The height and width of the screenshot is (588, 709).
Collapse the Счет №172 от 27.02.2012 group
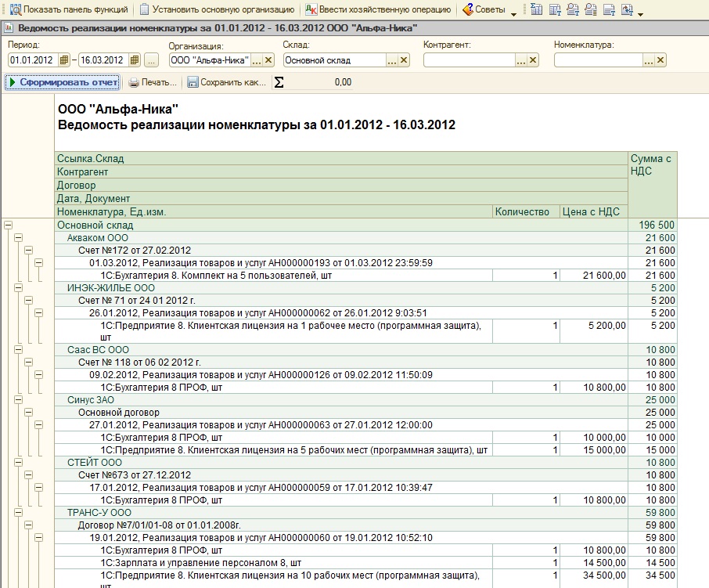click(x=28, y=250)
